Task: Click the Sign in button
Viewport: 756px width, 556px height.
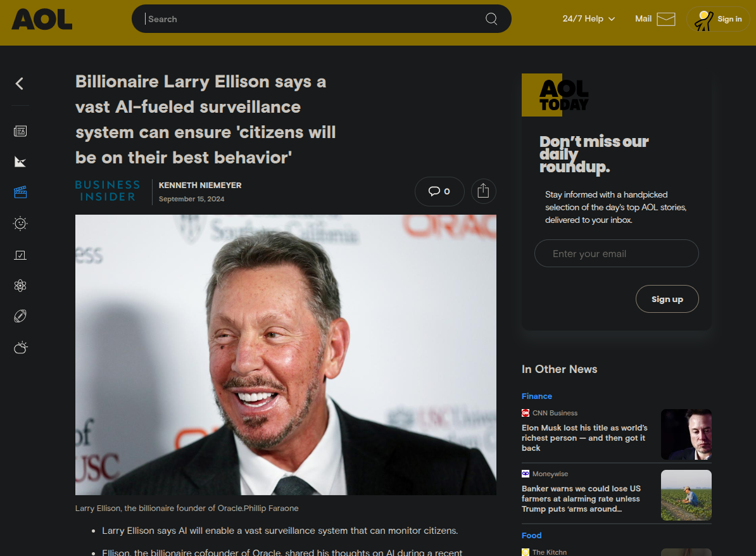Action: pos(718,19)
